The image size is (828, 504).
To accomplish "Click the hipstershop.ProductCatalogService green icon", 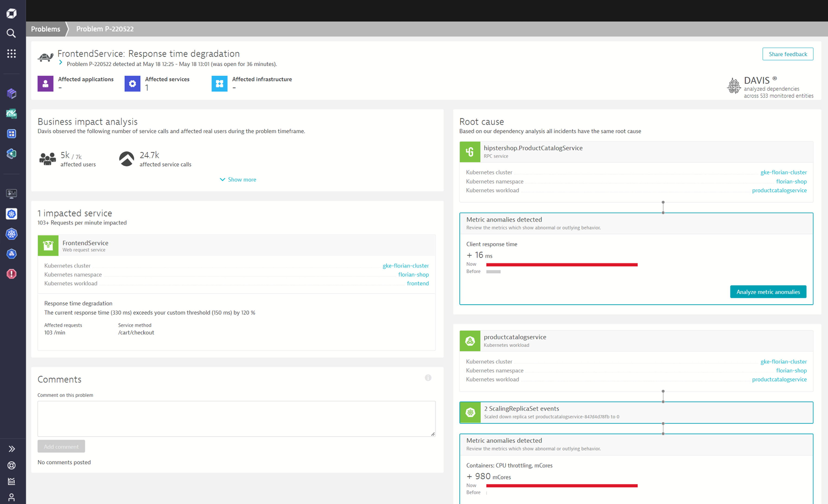I will click(470, 152).
